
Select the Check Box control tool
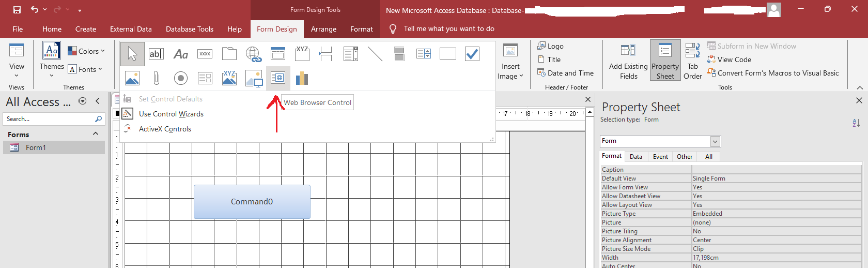pos(472,54)
